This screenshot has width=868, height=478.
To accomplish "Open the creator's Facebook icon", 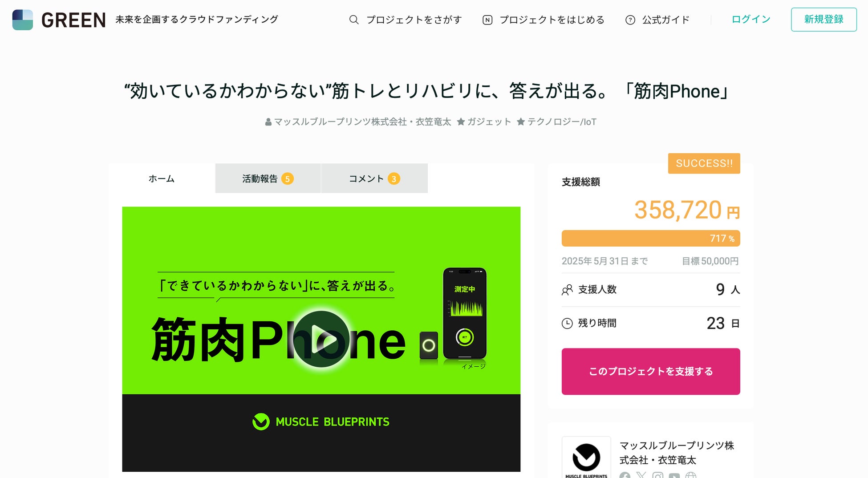I will (x=625, y=475).
